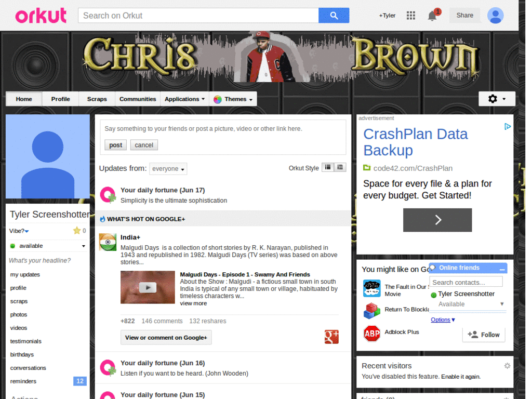This screenshot has width=532, height=399.
Task: Click the What's your headline field
Action: tap(39, 261)
